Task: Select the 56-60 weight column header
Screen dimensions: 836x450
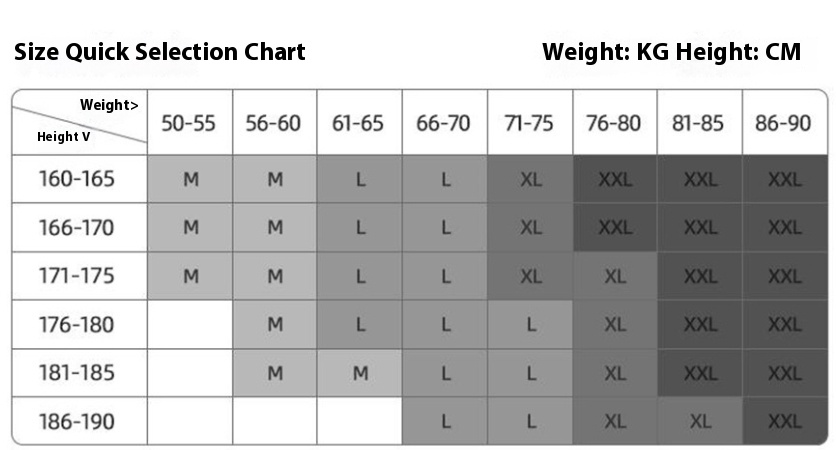Action: pos(274,123)
